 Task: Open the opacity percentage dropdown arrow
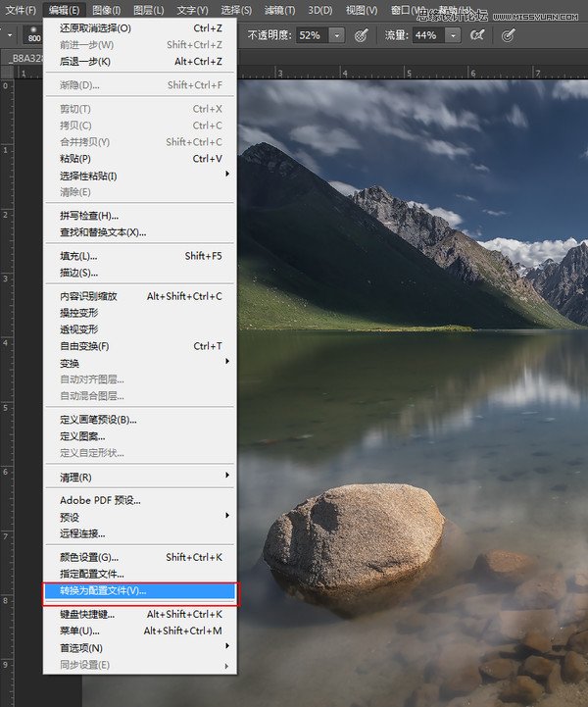pyautogui.click(x=336, y=35)
